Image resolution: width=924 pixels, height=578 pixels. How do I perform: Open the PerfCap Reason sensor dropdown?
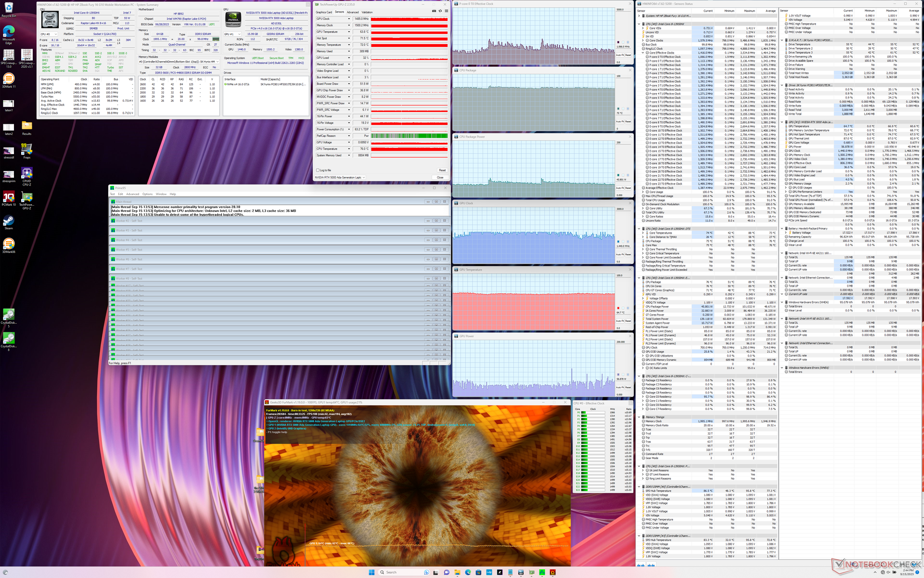pos(349,136)
